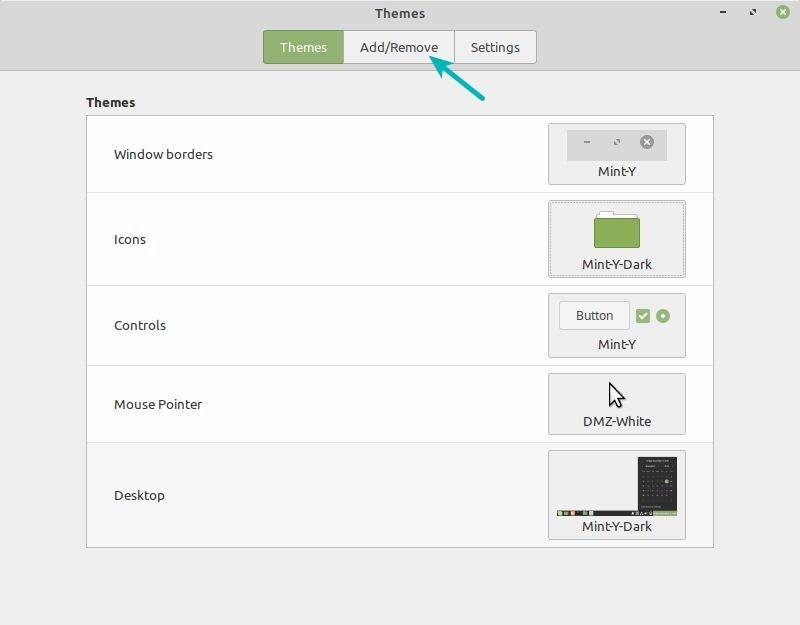Open the Controls theme selector labeled Mint-Y
This screenshot has width=800, height=625.
(617, 325)
